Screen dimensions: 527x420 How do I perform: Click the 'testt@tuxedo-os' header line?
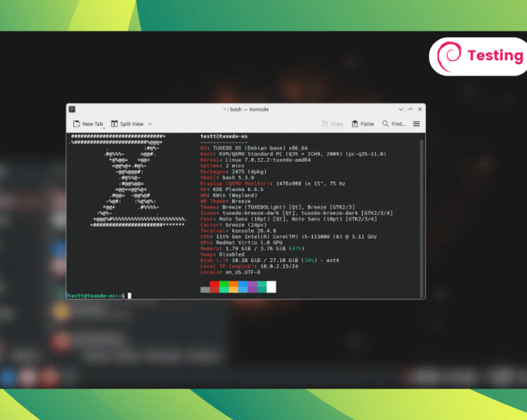(224, 136)
